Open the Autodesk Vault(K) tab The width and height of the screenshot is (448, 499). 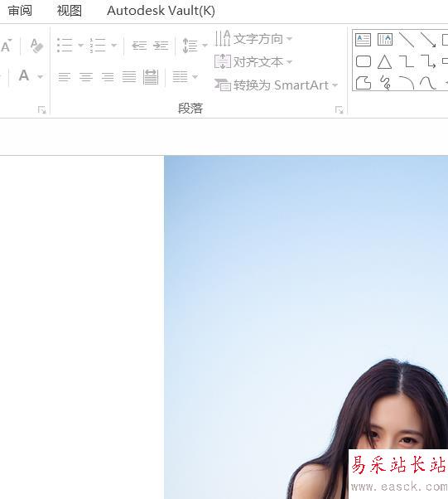pyautogui.click(x=161, y=11)
